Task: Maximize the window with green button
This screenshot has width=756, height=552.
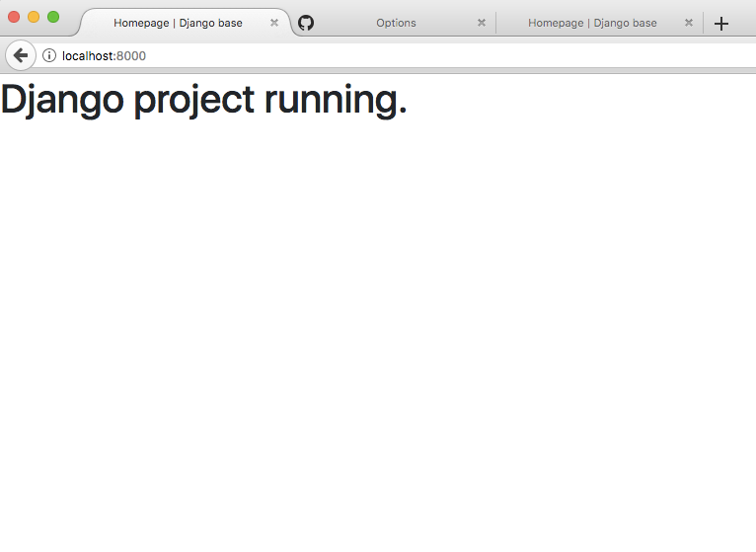Action: click(x=53, y=17)
